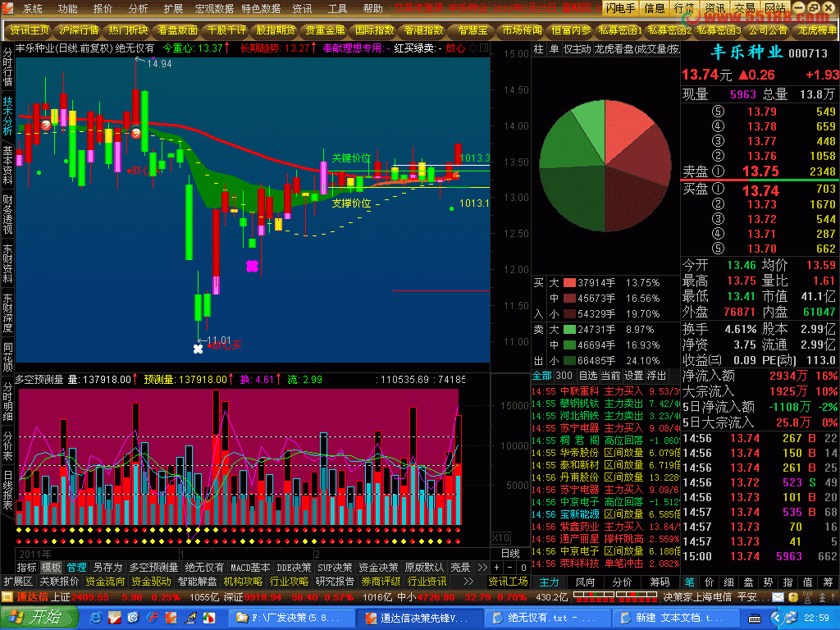The height and width of the screenshot is (630, 840).
Task: Reset chart zoom with 0 button
Action: pyautogui.click(x=523, y=568)
